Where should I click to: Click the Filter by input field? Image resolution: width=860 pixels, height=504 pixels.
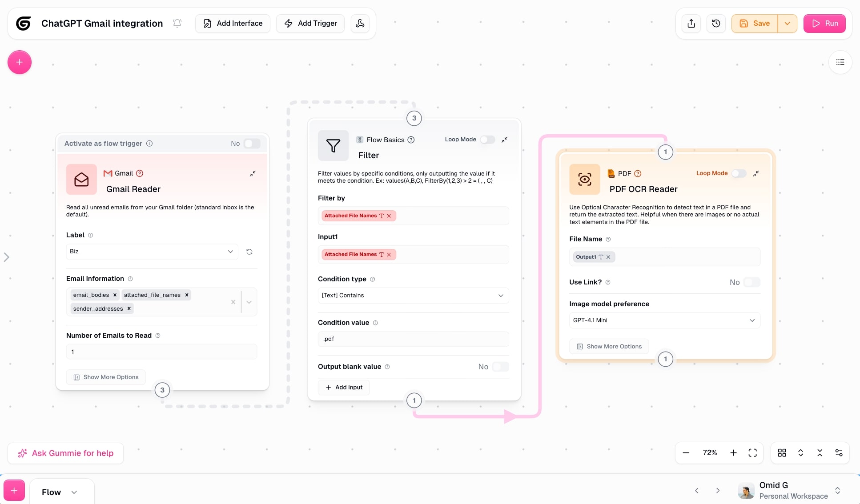(x=413, y=216)
